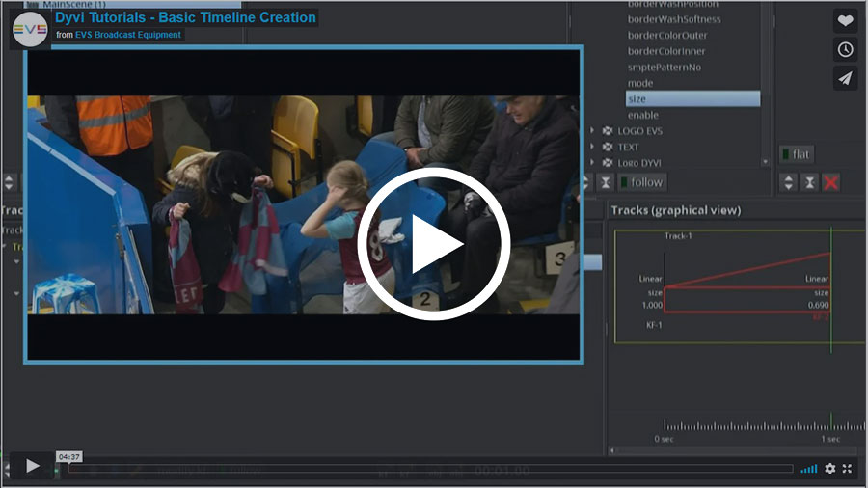The width and height of the screenshot is (868, 488).
Task: Expand the Logo DYVI tree node
Action: 592,162
